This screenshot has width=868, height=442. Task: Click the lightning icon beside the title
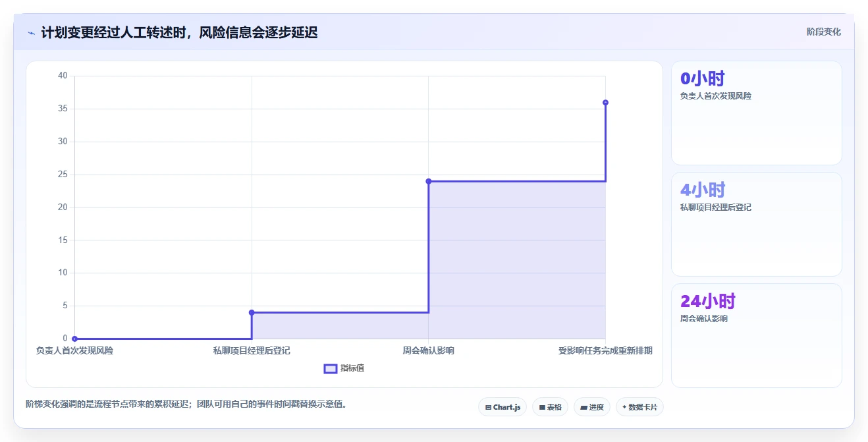pos(31,33)
